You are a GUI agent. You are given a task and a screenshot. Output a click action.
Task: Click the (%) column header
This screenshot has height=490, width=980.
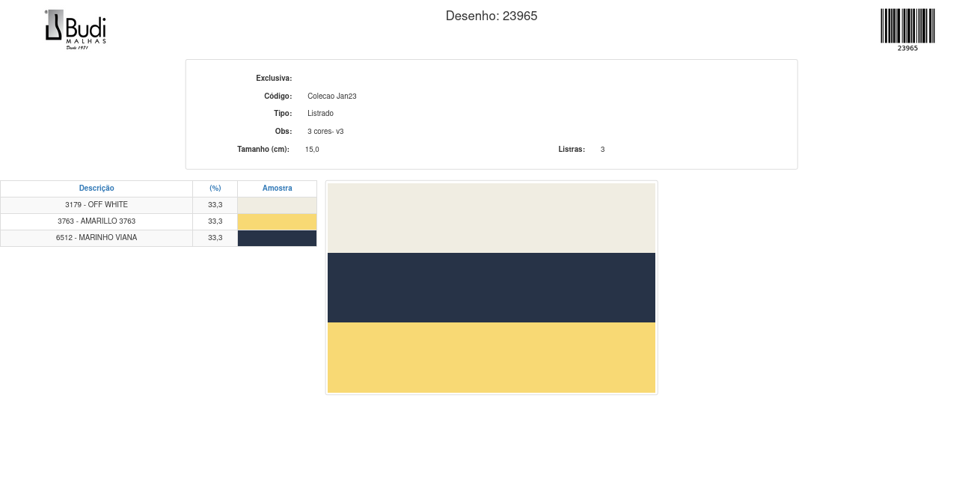point(215,189)
